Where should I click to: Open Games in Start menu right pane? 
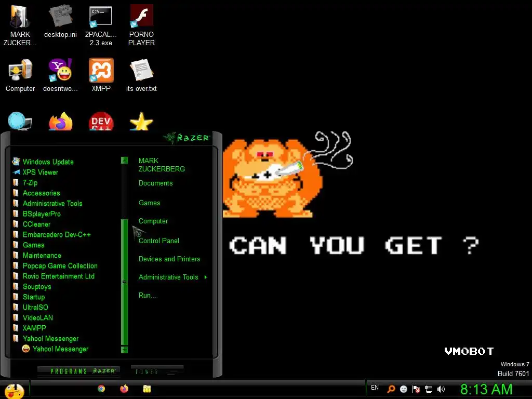tap(149, 203)
